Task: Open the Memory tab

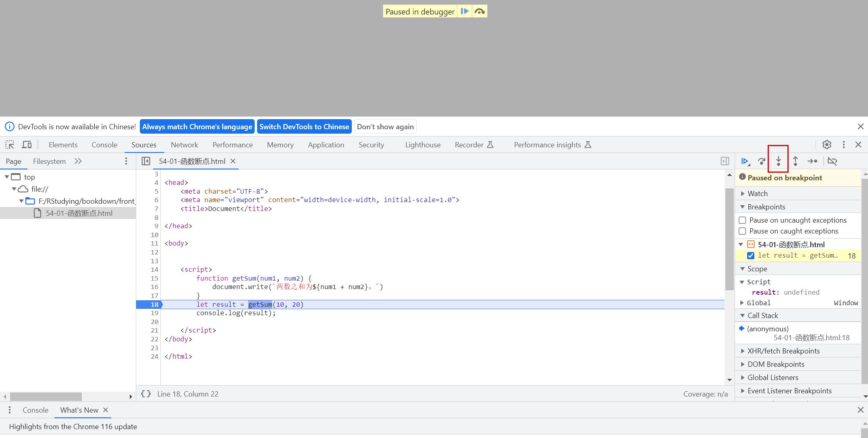Action: point(280,145)
